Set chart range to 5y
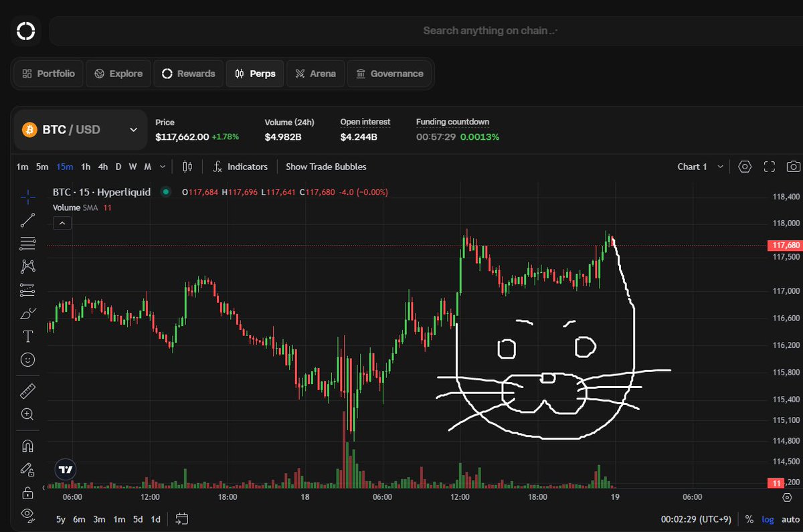The image size is (803, 532). (x=60, y=519)
